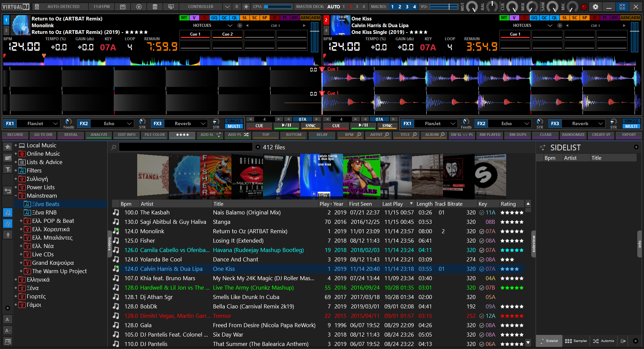This screenshot has width=644, height=349.
Task: Switch to the Automix tab
Action: pyautogui.click(x=603, y=341)
